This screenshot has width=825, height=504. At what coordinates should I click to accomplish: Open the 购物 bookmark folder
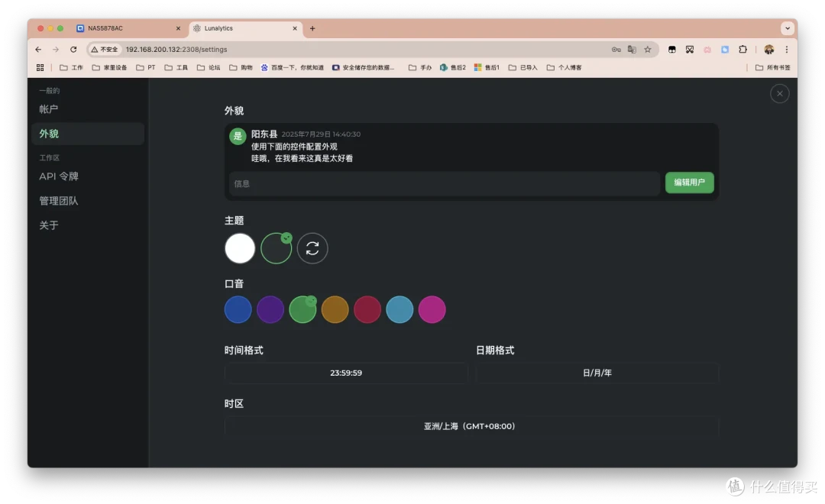(x=241, y=67)
